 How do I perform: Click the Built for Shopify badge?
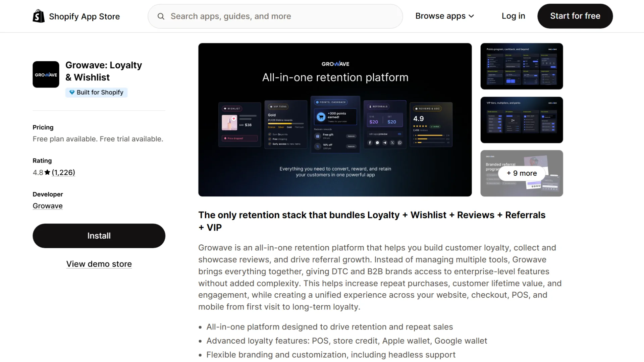point(97,92)
